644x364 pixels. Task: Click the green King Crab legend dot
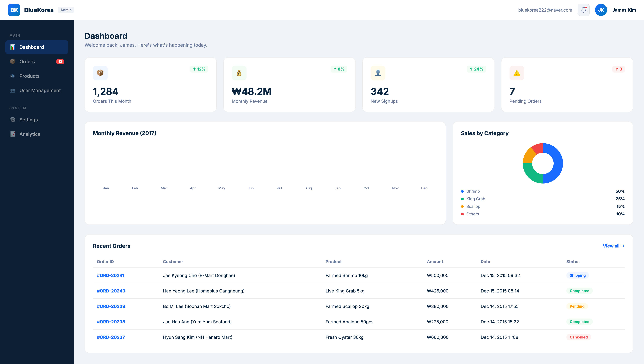462,199
